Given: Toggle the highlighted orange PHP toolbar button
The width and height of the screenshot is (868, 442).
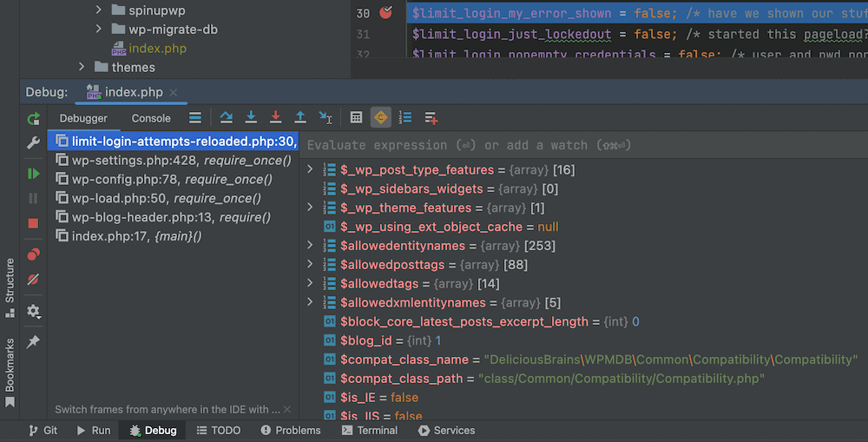Looking at the screenshot, I should [x=380, y=118].
